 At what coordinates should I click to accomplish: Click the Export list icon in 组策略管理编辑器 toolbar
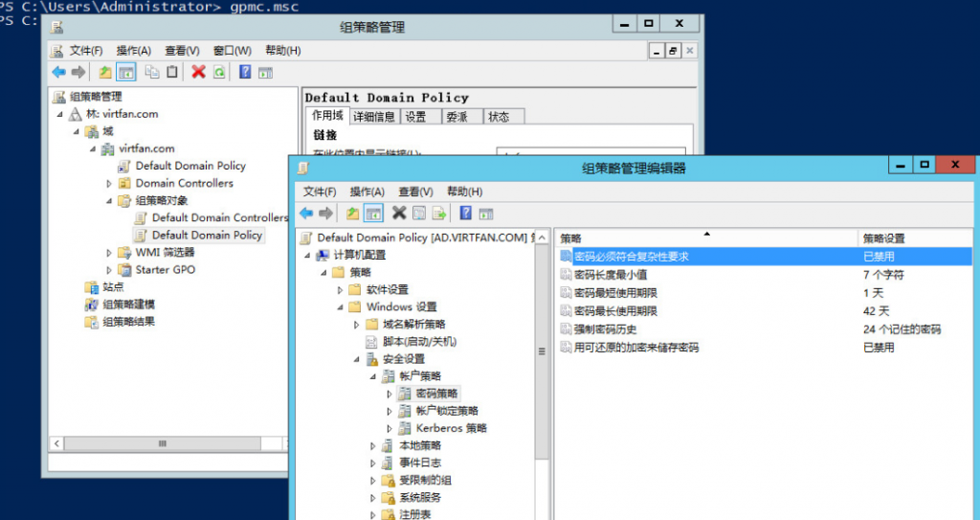pos(438,214)
